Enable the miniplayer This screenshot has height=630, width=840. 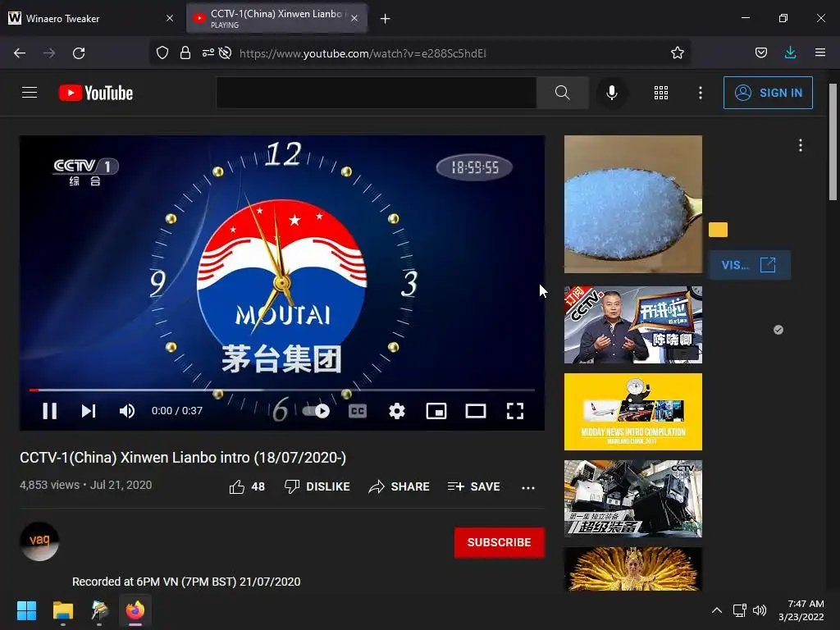click(436, 411)
